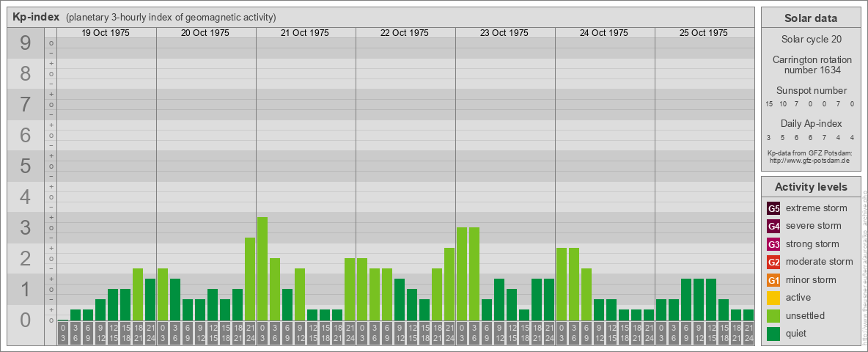Click the Kp scale number 2
Viewport: 868px width, 352px height.
coord(26,258)
